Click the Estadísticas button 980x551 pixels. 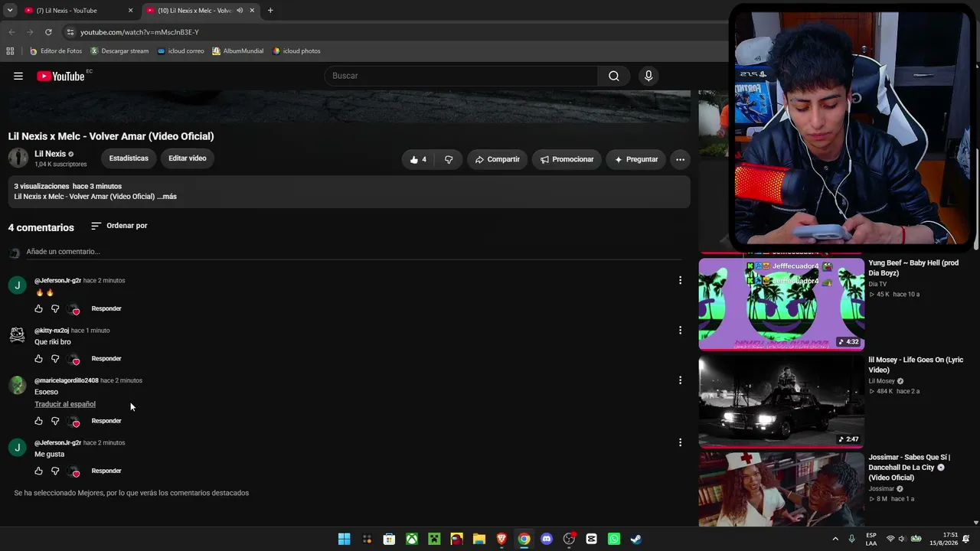point(129,158)
